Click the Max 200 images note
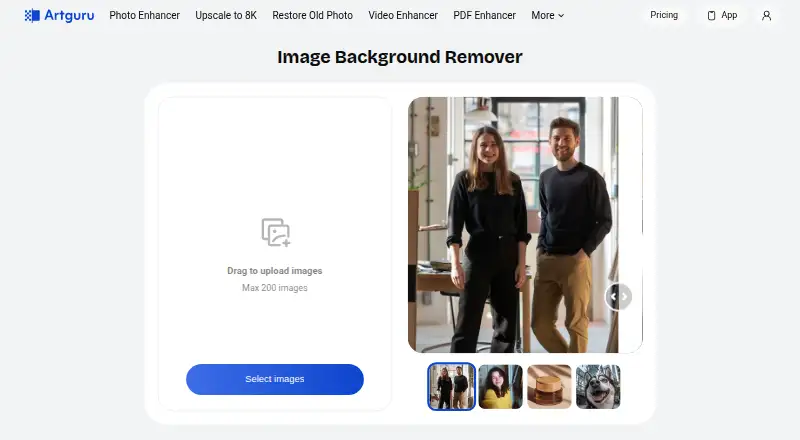This screenshot has height=440, width=800. coord(274,288)
